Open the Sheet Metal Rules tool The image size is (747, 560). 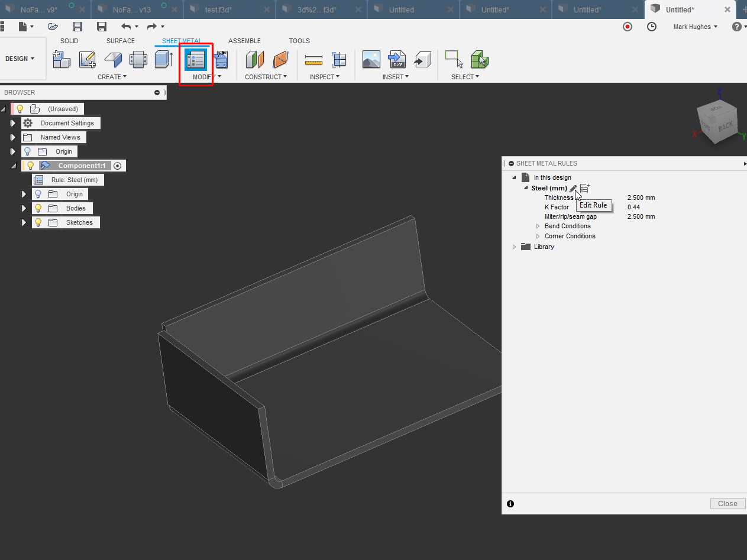click(x=195, y=60)
